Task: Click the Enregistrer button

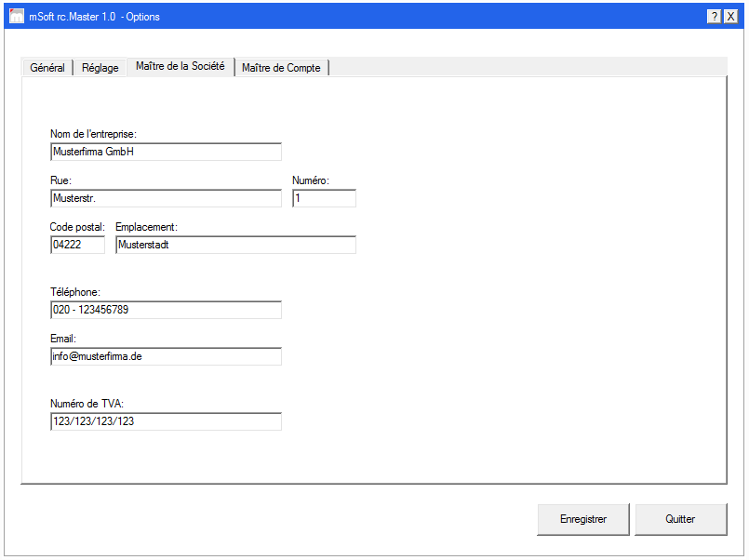Action: click(x=582, y=519)
